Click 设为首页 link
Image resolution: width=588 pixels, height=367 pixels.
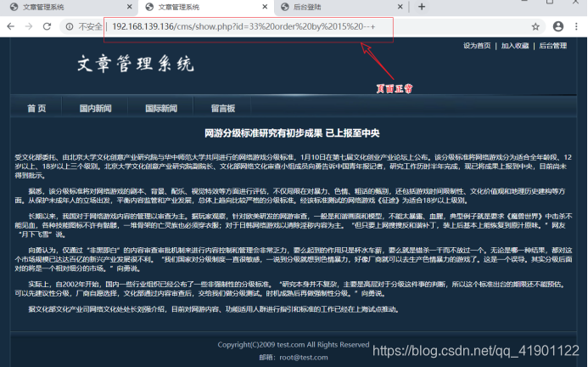click(x=477, y=46)
